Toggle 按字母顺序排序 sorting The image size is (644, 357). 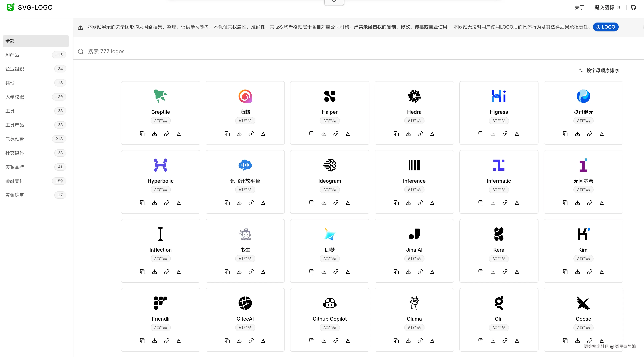tap(599, 70)
